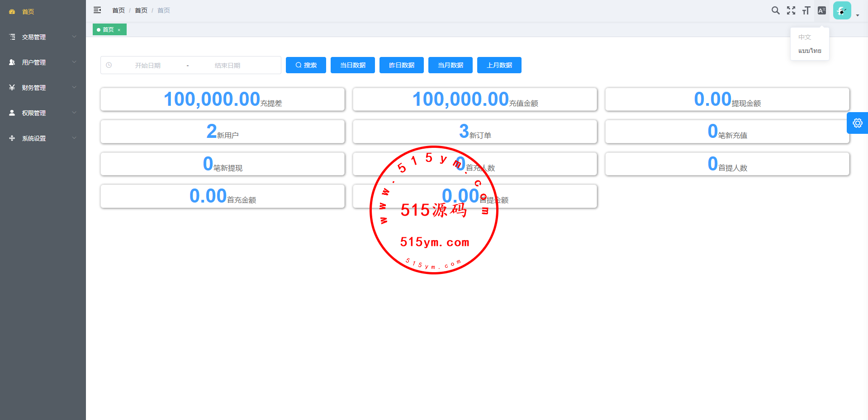Collapse the sidebar with the hamburger icon
This screenshot has height=420, width=868.
point(97,10)
